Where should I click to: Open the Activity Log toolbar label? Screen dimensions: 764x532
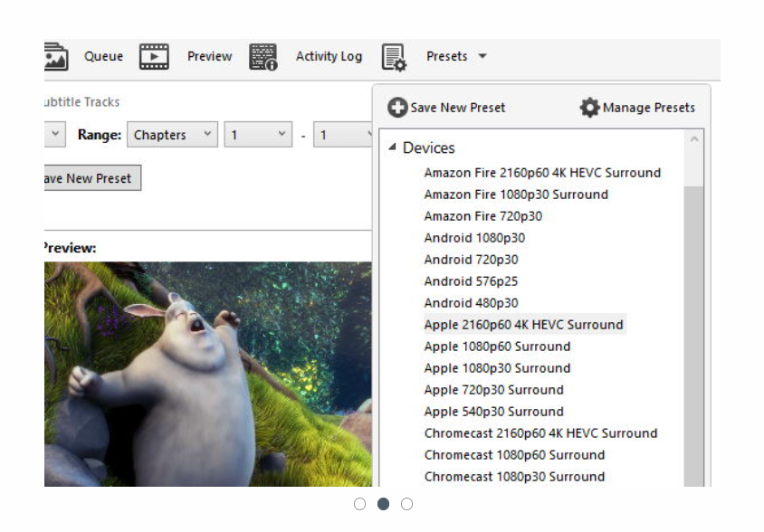pyautogui.click(x=329, y=56)
